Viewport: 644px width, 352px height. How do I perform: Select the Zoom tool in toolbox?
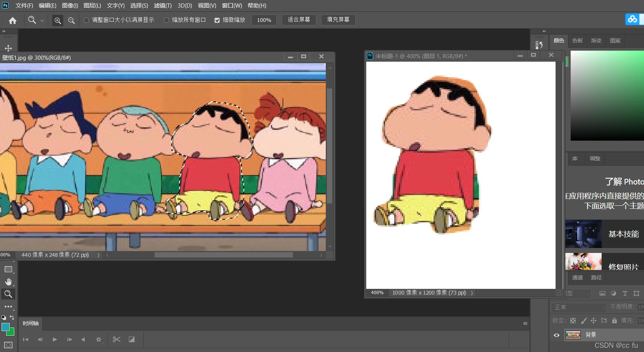pyautogui.click(x=8, y=294)
